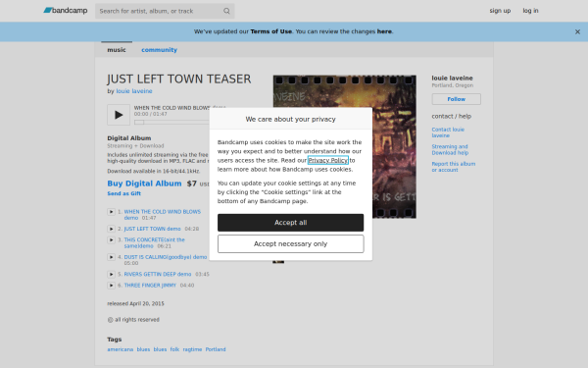
Task: Click the audio progress slider
Action: pyautogui.click(x=171, y=122)
